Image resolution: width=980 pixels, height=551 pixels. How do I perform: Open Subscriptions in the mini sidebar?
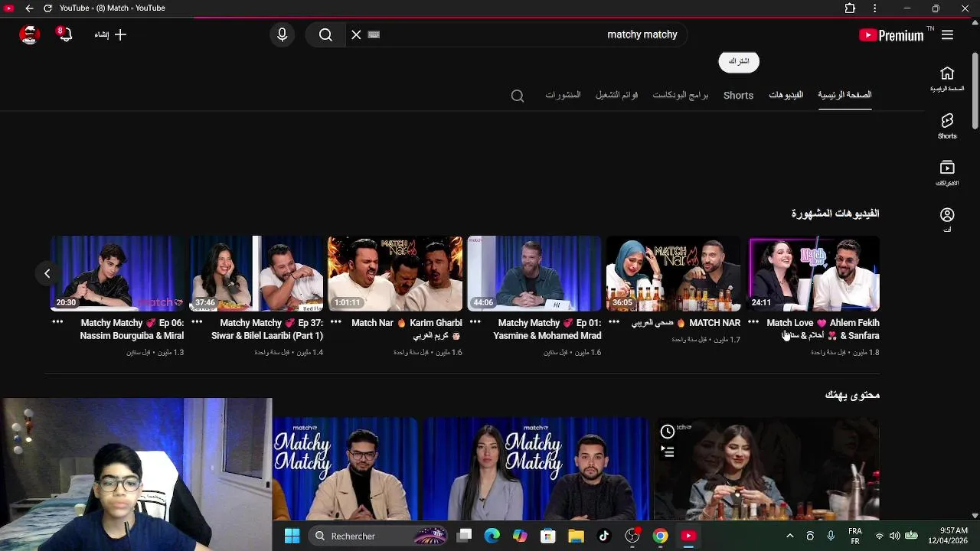click(947, 173)
